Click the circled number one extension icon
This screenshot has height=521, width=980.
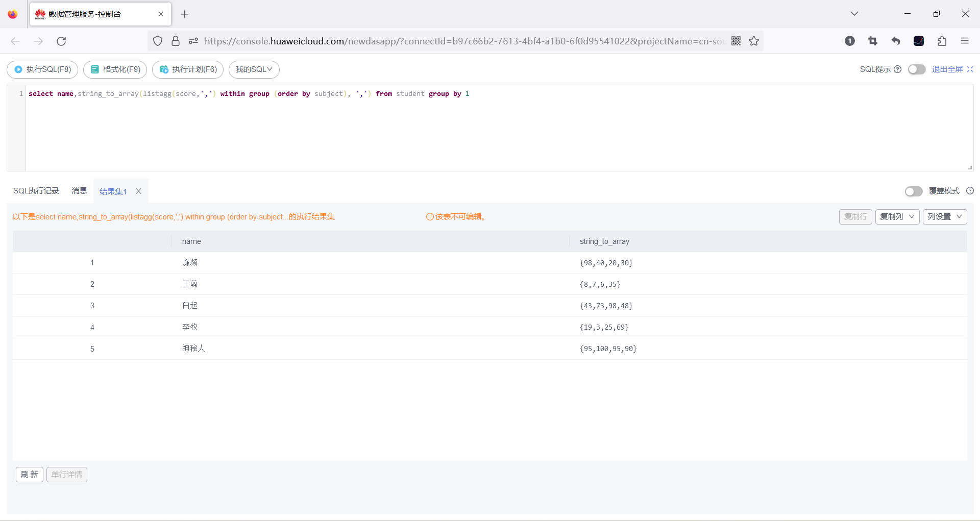pos(850,41)
